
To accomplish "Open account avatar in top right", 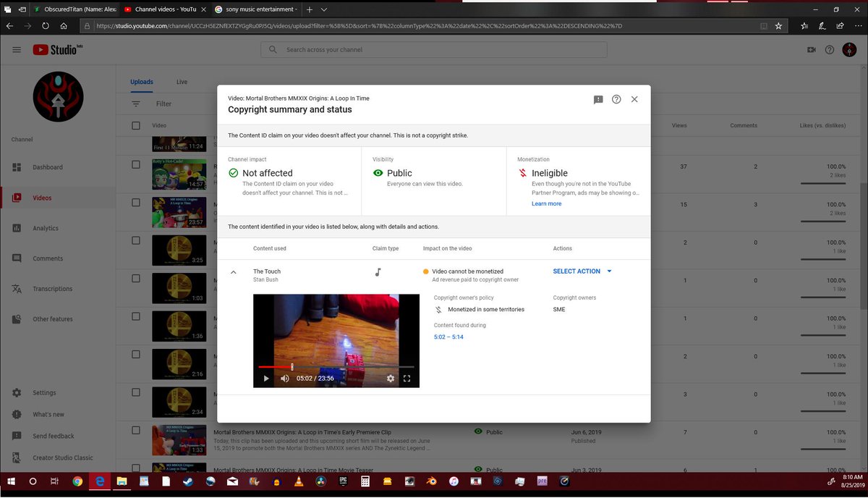I will point(849,50).
